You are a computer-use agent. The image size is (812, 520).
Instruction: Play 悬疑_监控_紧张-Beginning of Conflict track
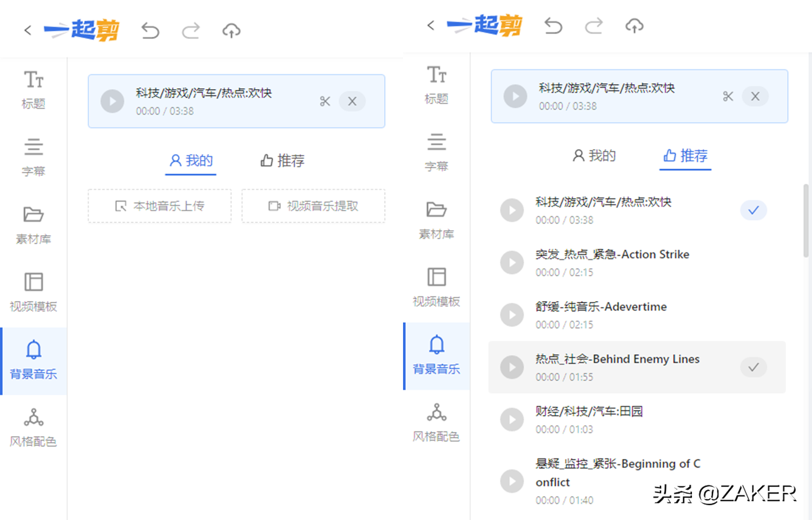512,481
